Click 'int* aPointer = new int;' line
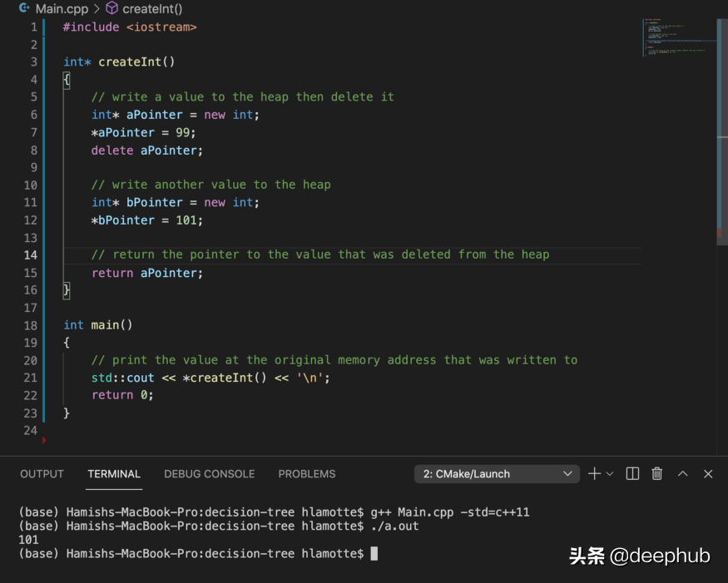 (x=175, y=115)
